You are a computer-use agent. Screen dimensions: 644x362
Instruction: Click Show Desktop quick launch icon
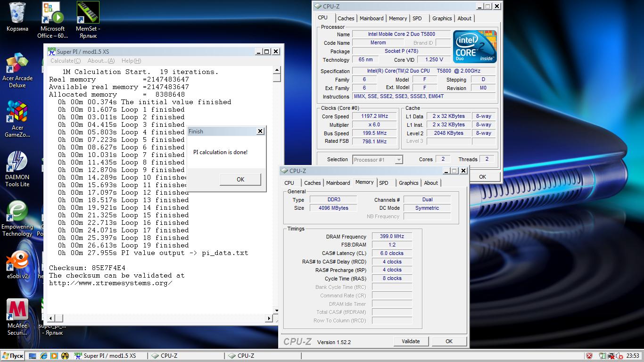(x=33, y=356)
